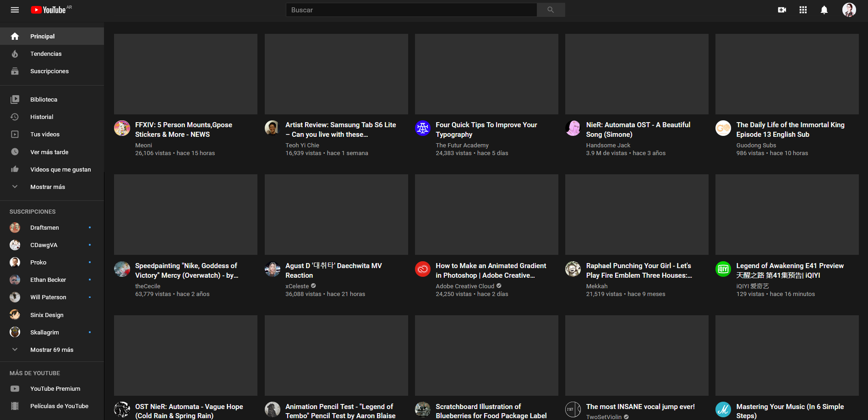Open Speedpainting Nike Goddess of Victory title

(x=187, y=270)
